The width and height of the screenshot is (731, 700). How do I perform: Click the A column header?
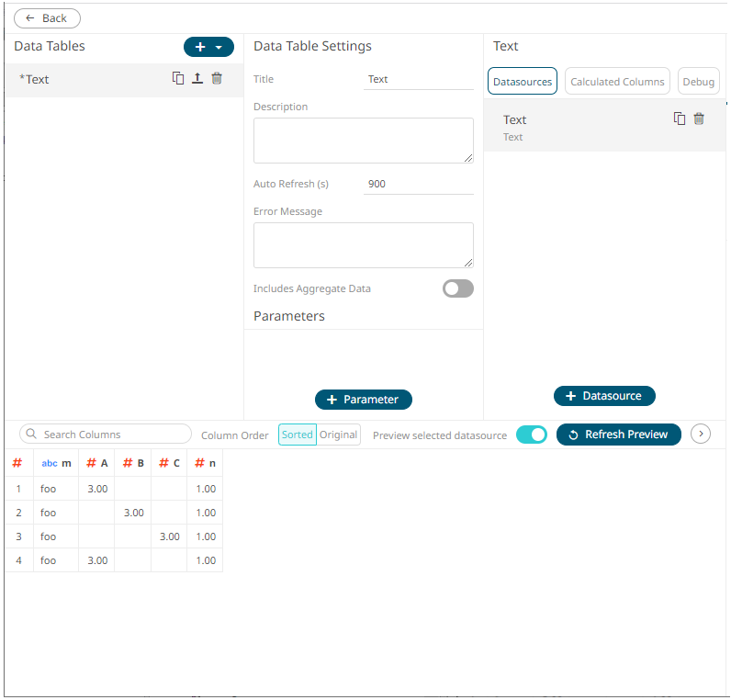tap(97, 463)
